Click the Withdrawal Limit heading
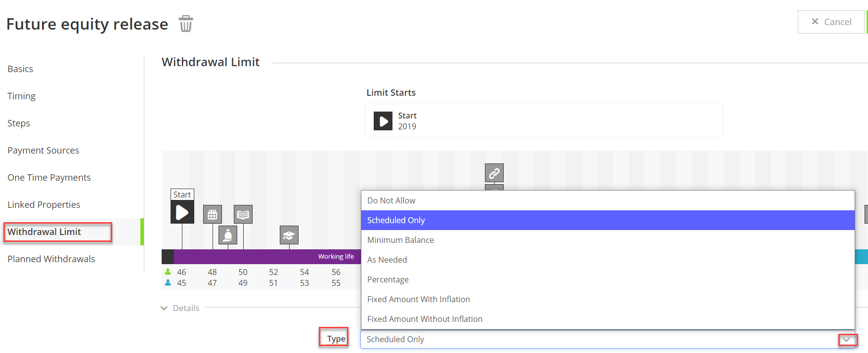 (x=211, y=62)
